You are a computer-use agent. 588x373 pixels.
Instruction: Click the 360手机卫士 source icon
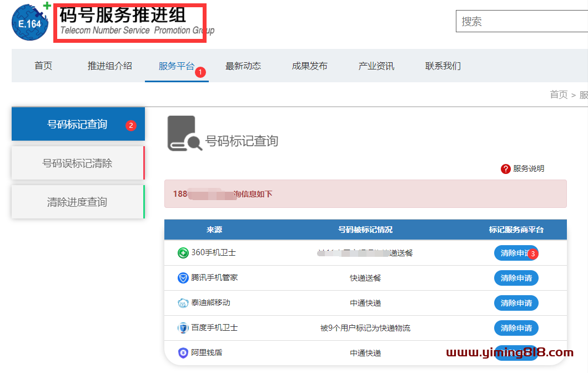point(183,253)
